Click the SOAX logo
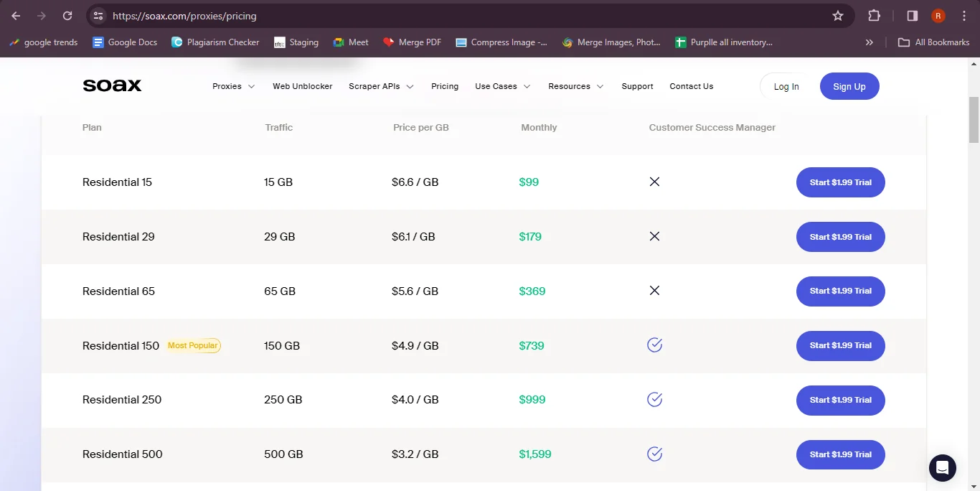This screenshot has height=491, width=980. point(112,86)
